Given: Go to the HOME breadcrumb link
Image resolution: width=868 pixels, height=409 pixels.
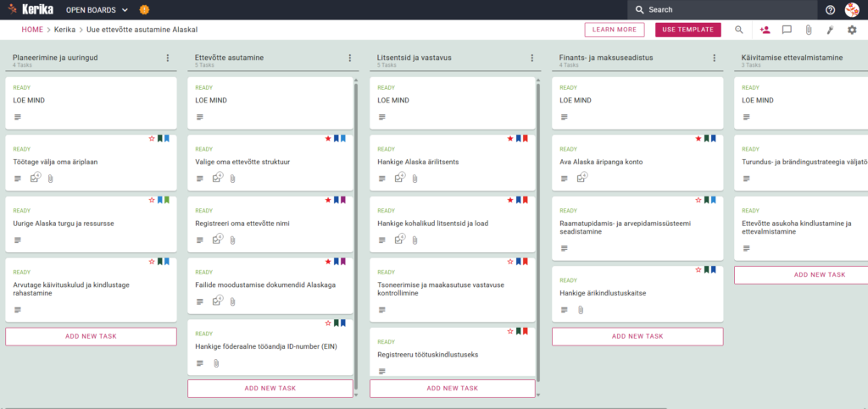Looking at the screenshot, I should coord(32,30).
